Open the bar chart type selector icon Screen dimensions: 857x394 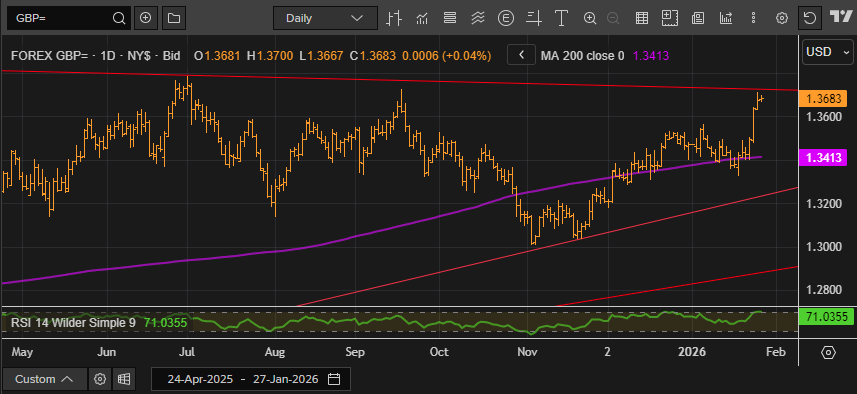[394, 18]
